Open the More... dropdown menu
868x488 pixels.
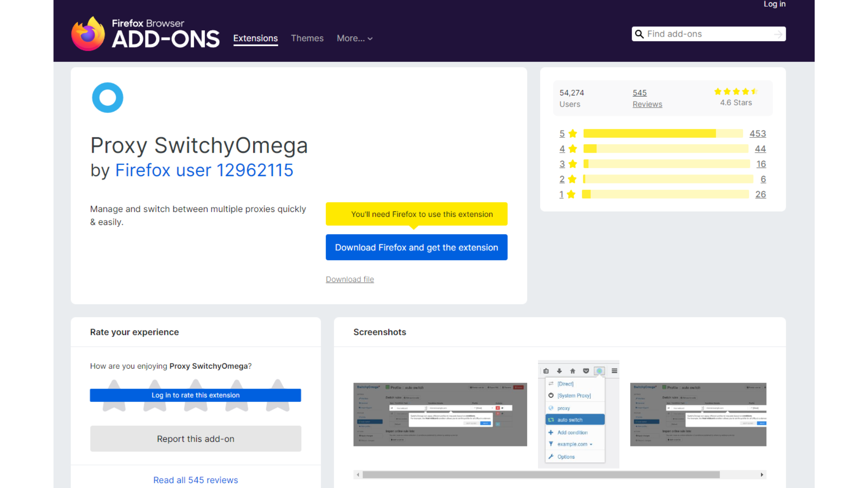click(x=354, y=38)
